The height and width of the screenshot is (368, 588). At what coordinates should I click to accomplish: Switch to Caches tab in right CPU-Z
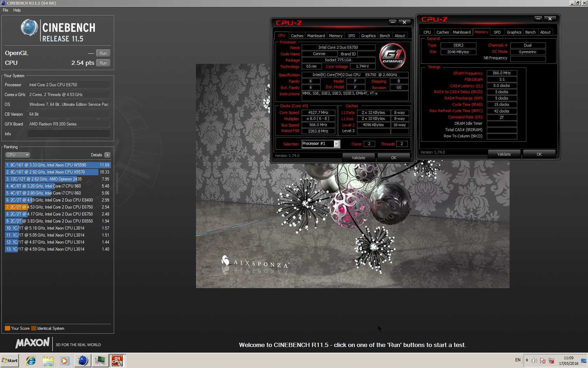pos(442,32)
